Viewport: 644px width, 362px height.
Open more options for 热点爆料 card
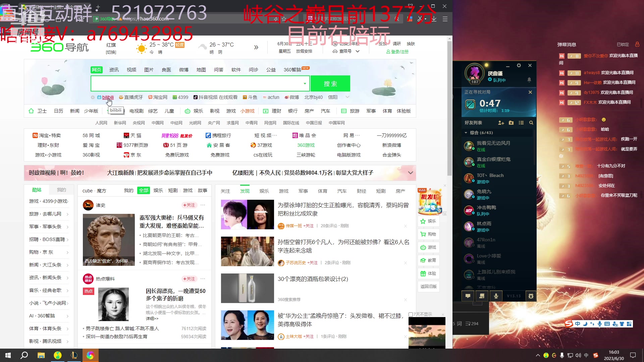(x=203, y=279)
